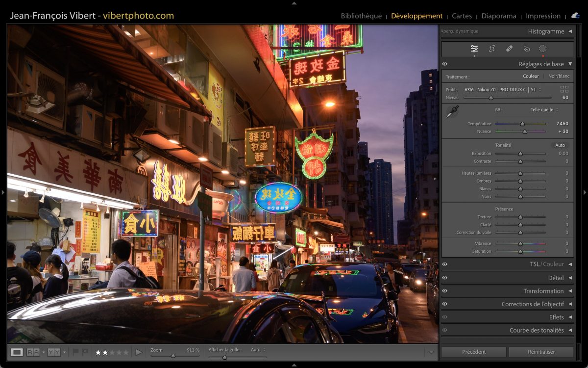Open the Red eye correction tool

527,49
